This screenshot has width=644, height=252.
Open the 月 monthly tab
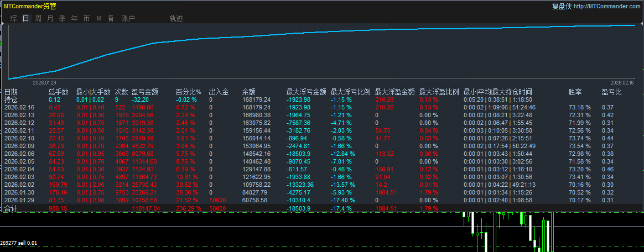pyautogui.click(x=50, y=18)
